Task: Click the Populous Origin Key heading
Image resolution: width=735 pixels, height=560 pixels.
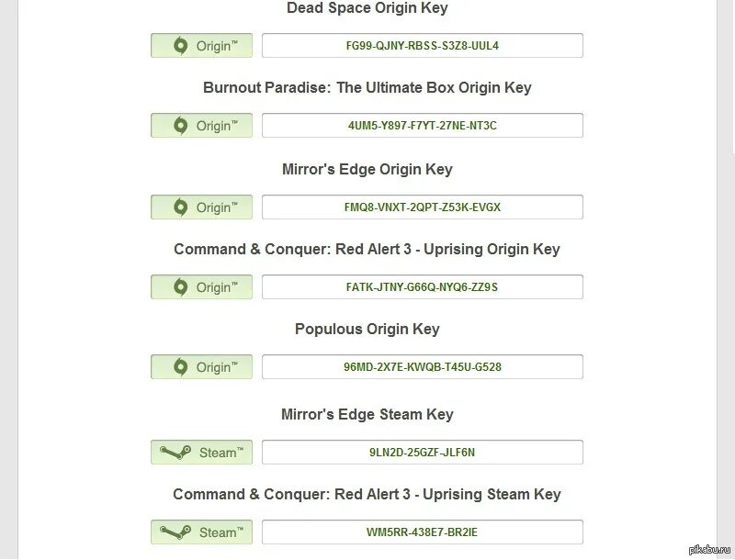Action: tap(367, 330)
